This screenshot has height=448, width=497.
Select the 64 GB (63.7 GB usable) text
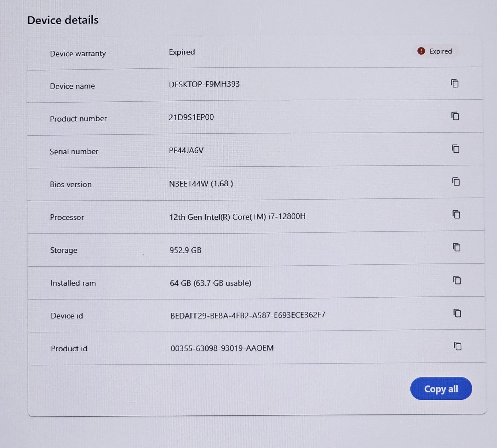(x=210, y=283)
